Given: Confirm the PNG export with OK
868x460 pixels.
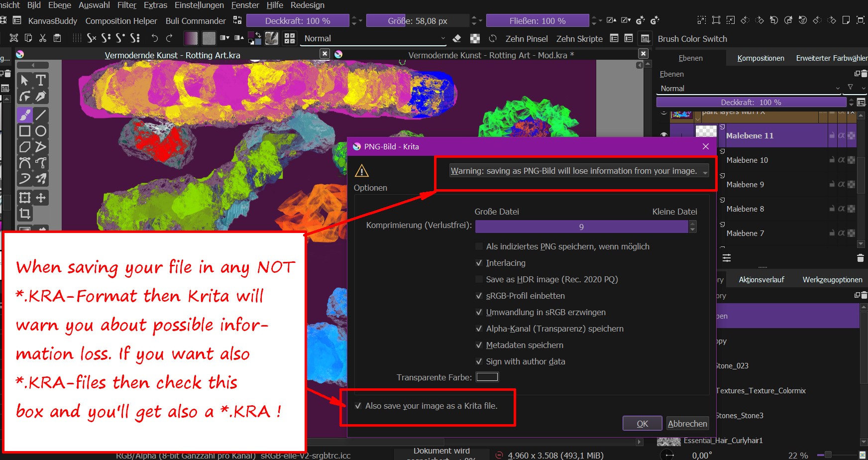Looking at the screenshot, I should [642, 423].
